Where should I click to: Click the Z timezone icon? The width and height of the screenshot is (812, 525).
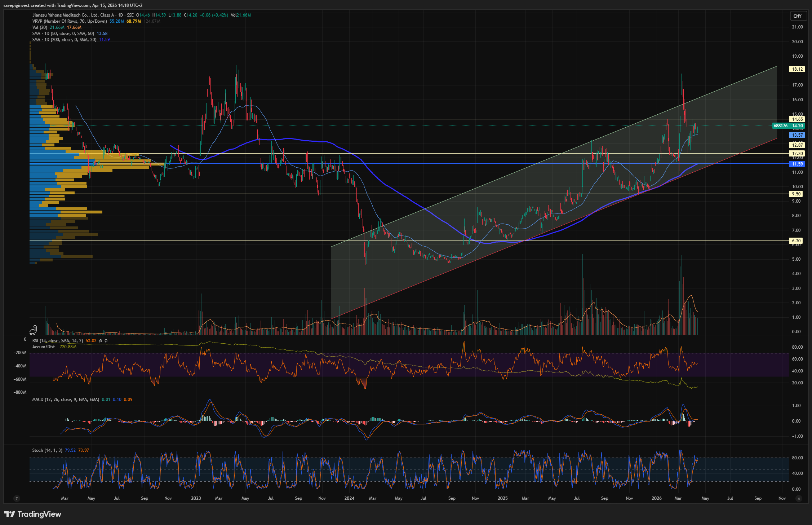click(x=16, y=498)
